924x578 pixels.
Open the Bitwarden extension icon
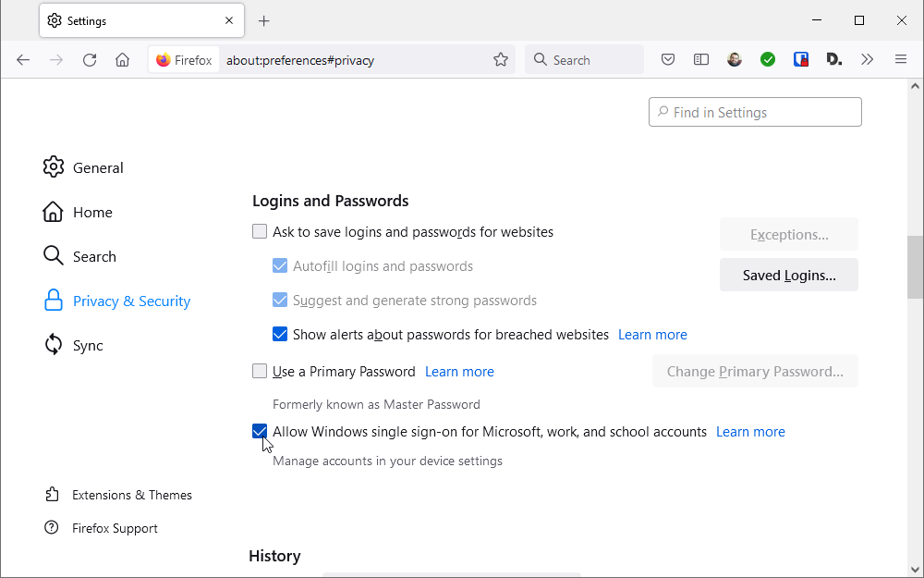tap(801, 59)
